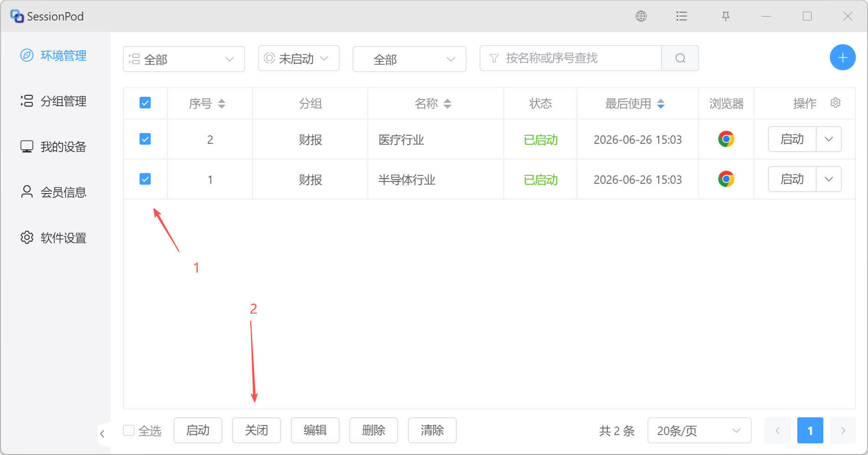The image size is (868, 455).
Task: Click the bottom 删除 button
Action: coord(374,430)
